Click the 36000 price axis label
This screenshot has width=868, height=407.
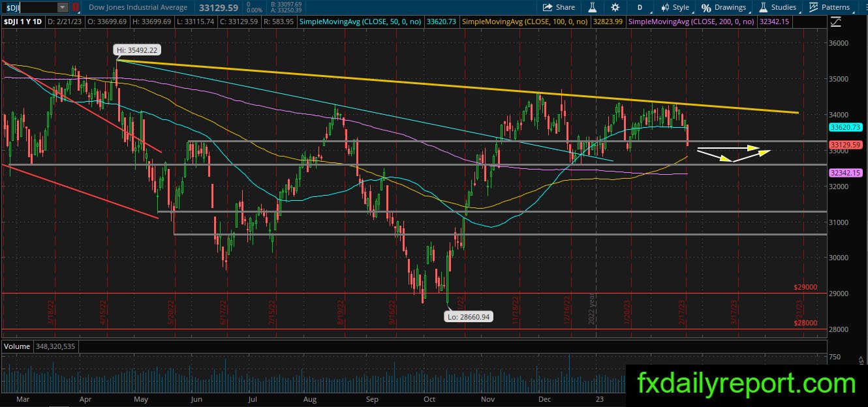click(839, 43)
